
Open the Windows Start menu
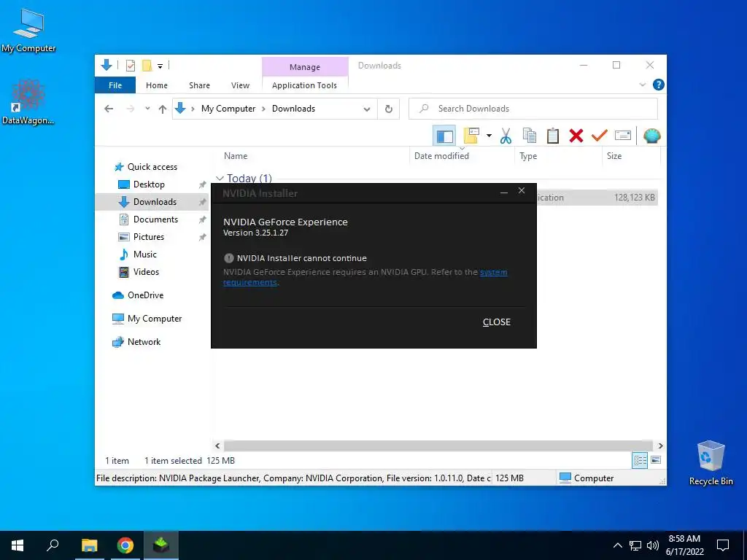point(18,545)
